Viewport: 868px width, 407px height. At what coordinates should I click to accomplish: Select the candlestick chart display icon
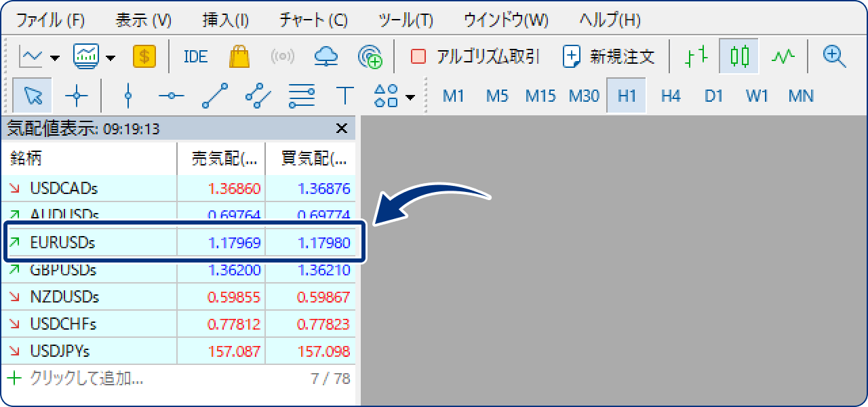[x=739, y=56]
